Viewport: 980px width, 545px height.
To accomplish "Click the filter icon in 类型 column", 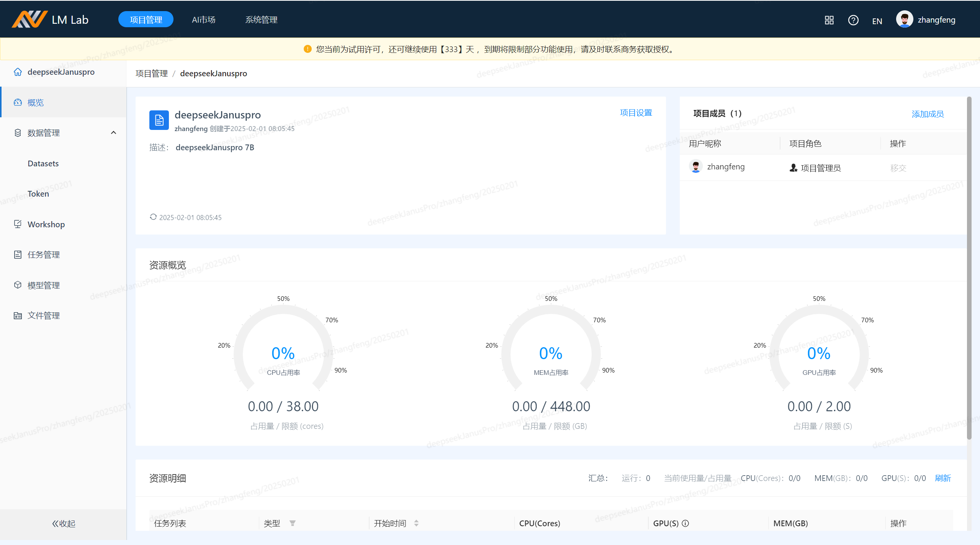I will pos(292,523).
